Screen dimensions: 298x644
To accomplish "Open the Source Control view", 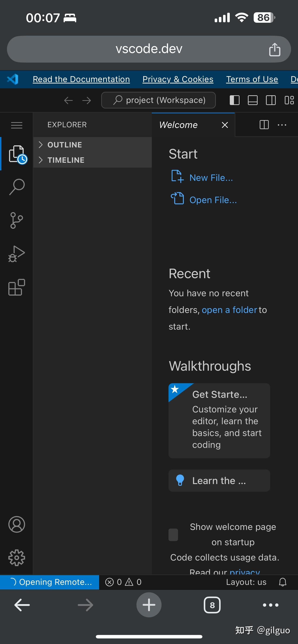I will pyautogui.click(x=17, y=220).
